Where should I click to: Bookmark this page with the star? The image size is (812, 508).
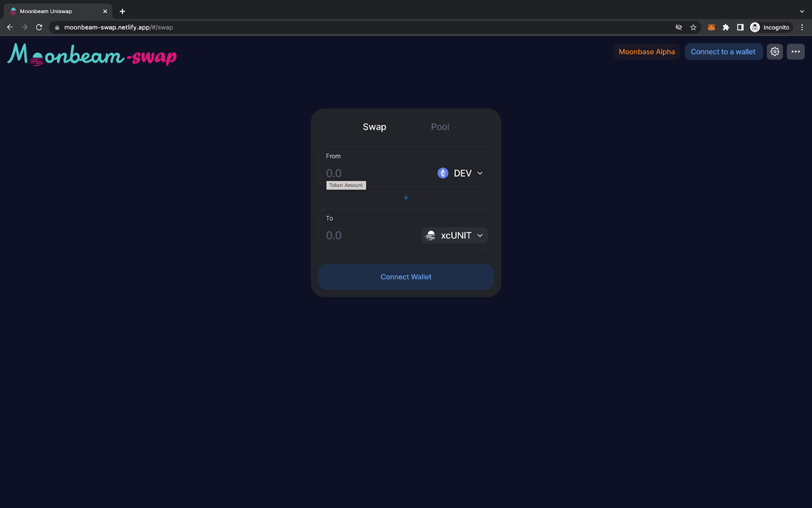(693, 27)
